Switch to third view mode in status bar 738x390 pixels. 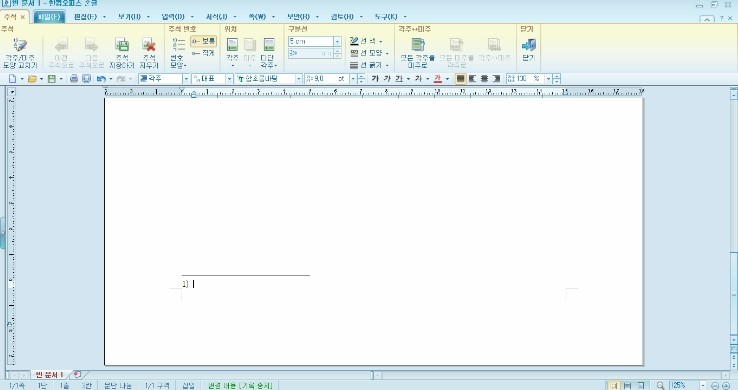click(x=641, y=385)
